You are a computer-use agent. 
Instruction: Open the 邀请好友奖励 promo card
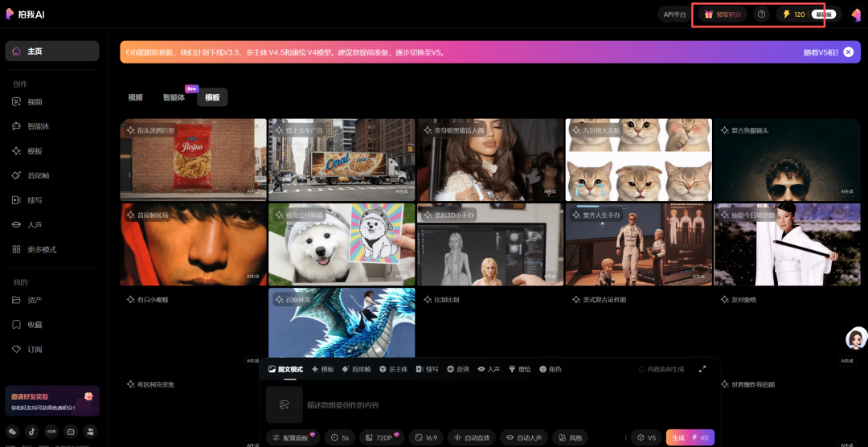(52, 401)
